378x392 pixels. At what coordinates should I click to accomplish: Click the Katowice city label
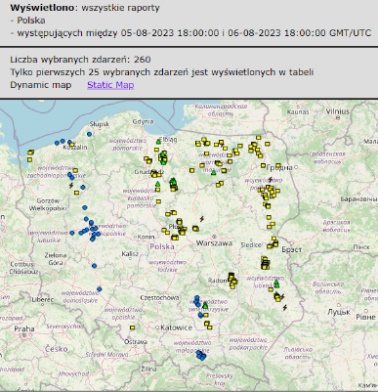pos(176,328)
